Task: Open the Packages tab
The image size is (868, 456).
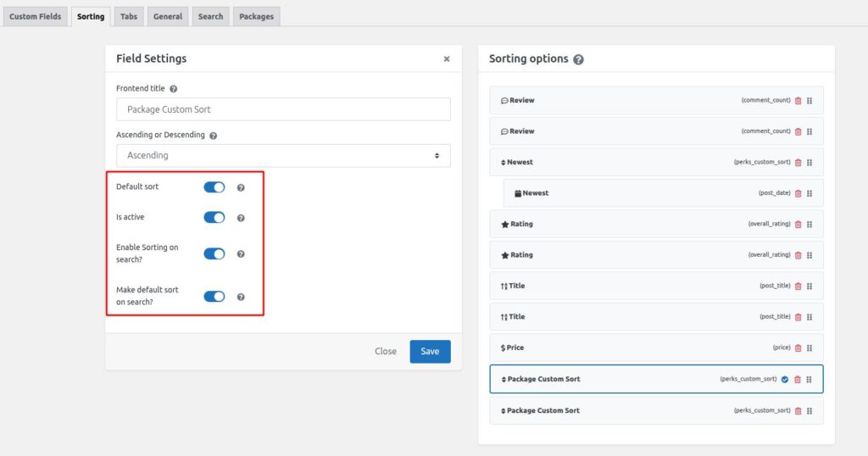Action: click(x=256, y=16)
